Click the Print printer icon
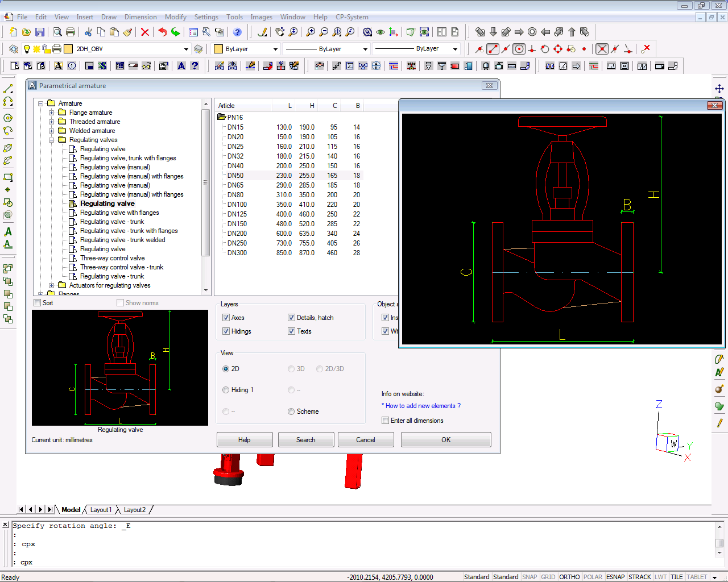This screenshot has height=582, width=728. [71, 32]
